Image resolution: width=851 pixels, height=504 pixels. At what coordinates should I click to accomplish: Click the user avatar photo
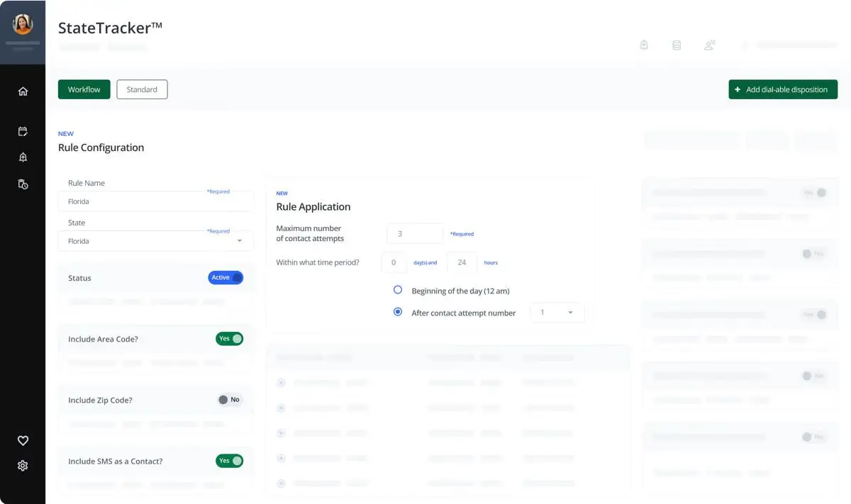[23, 25]
